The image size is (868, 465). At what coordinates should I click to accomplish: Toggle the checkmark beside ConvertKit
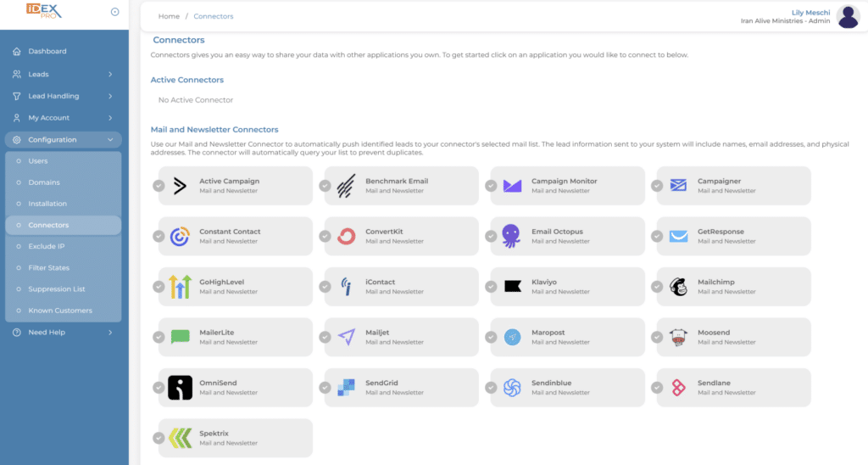(325, 236)
